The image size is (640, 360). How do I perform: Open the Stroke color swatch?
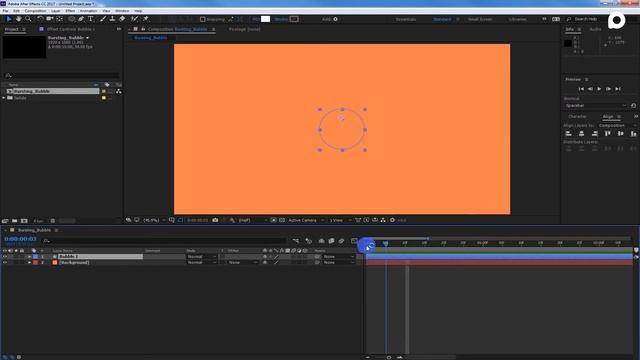pyautogui.click(x=294, y=19)
